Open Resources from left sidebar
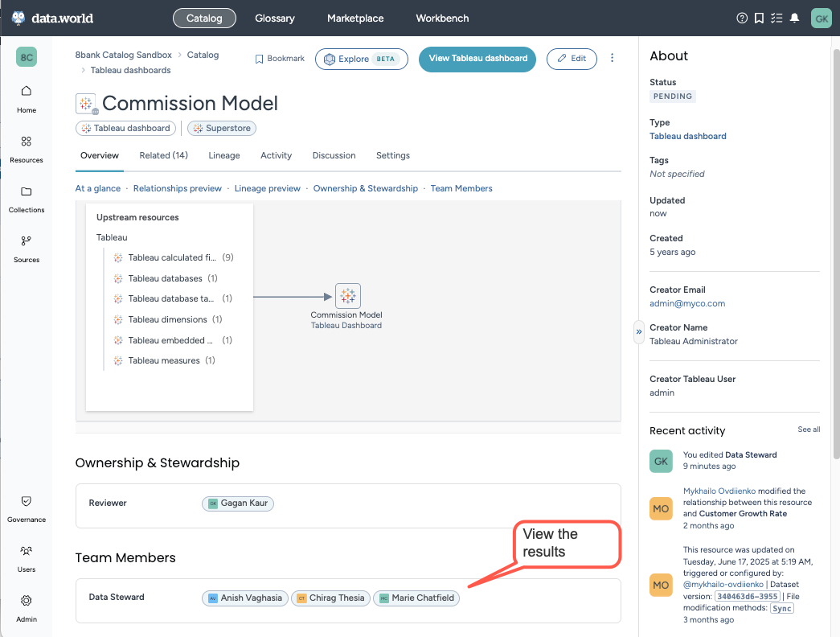Screen dimensions: 840x637 (27, 142)
